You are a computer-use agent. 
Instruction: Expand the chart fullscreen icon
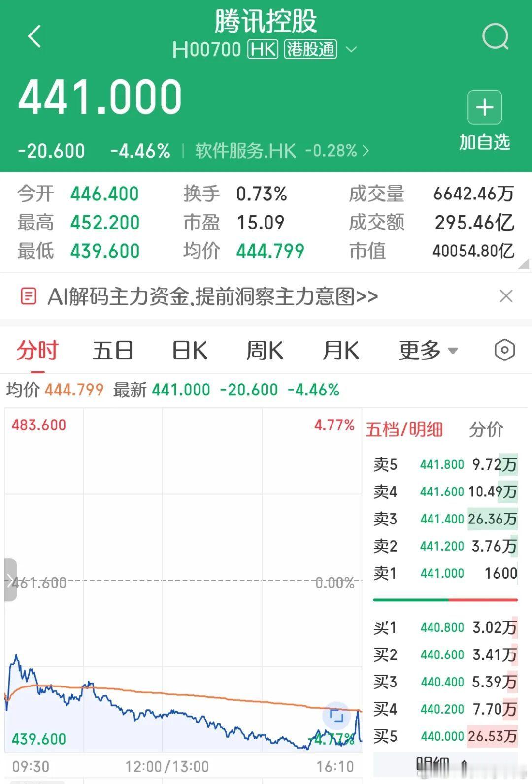pyautogui.click(x=336, y=716)
